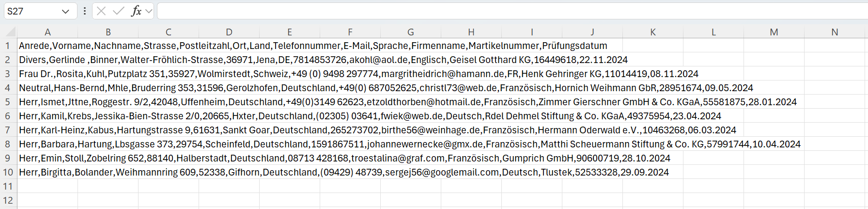This screenshot has height=209, width=868.
Task: Select row 5 header
Action: tap(8, 102)
